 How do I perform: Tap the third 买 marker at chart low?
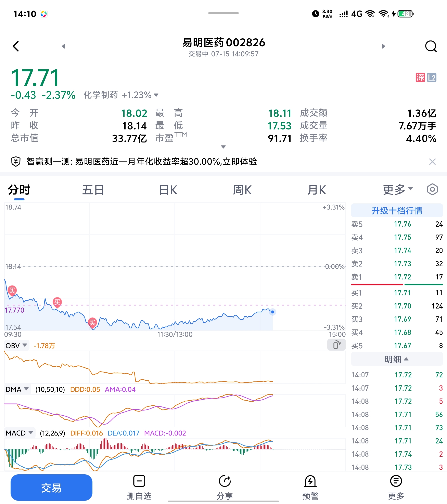pos(92,323)
